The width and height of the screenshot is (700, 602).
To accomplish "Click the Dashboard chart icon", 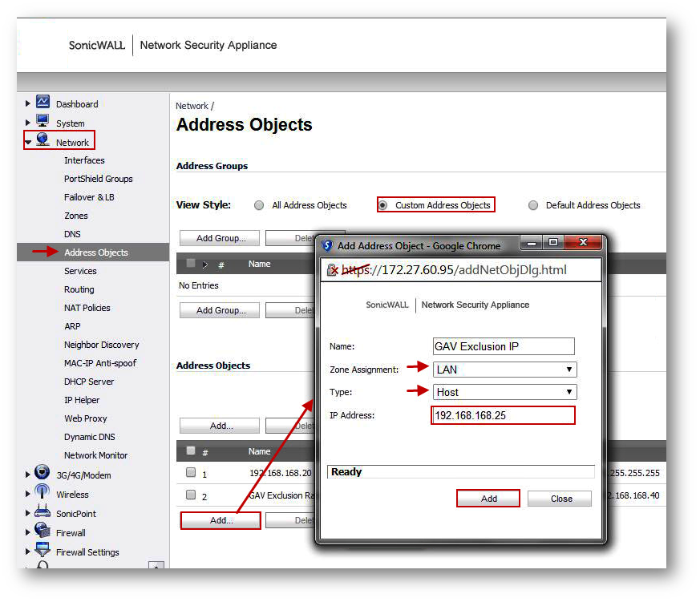I will point(42,102).
